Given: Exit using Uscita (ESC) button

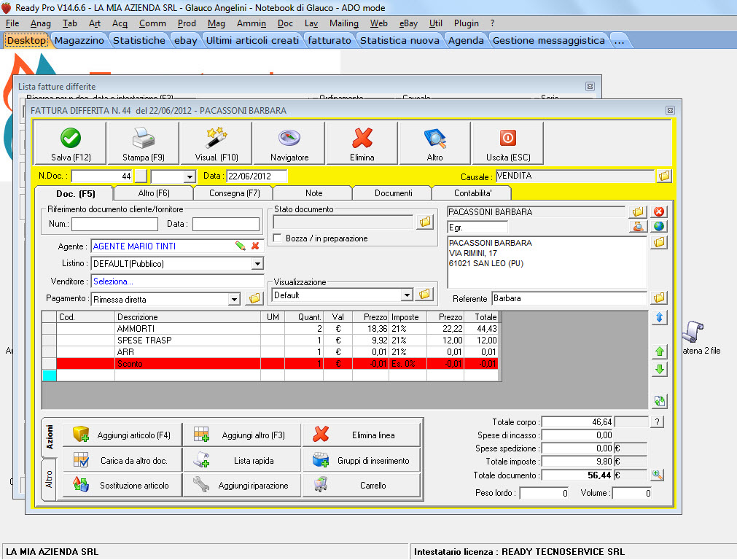Looking at the screenshot, I should pos(507,143).
